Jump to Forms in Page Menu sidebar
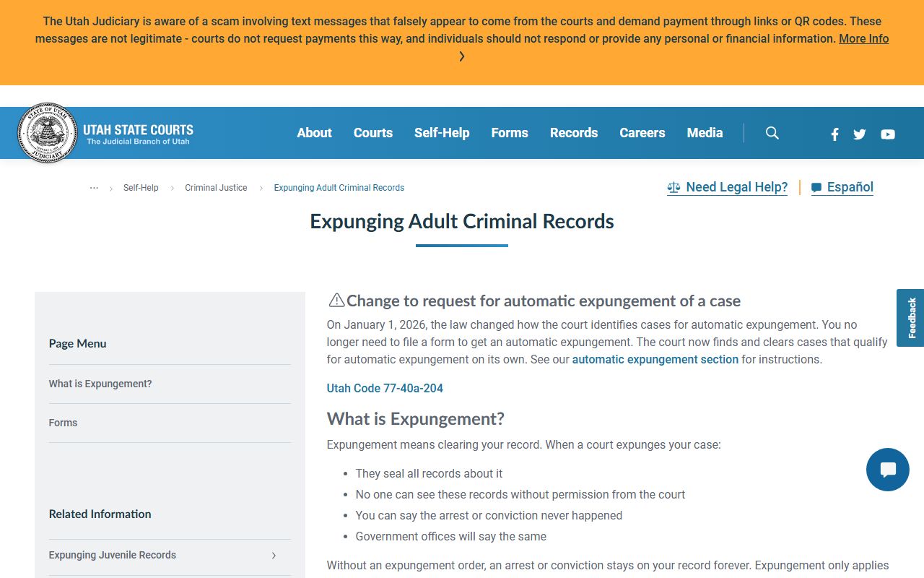The height and width of the screenshot is (578, 924). click(63, 423)
